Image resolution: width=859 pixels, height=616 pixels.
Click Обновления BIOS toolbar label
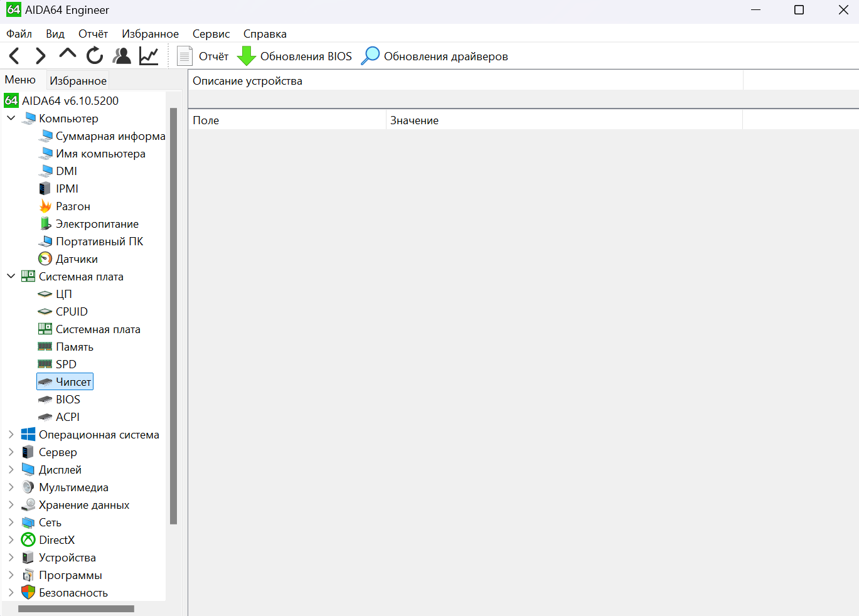click(306, 56)
